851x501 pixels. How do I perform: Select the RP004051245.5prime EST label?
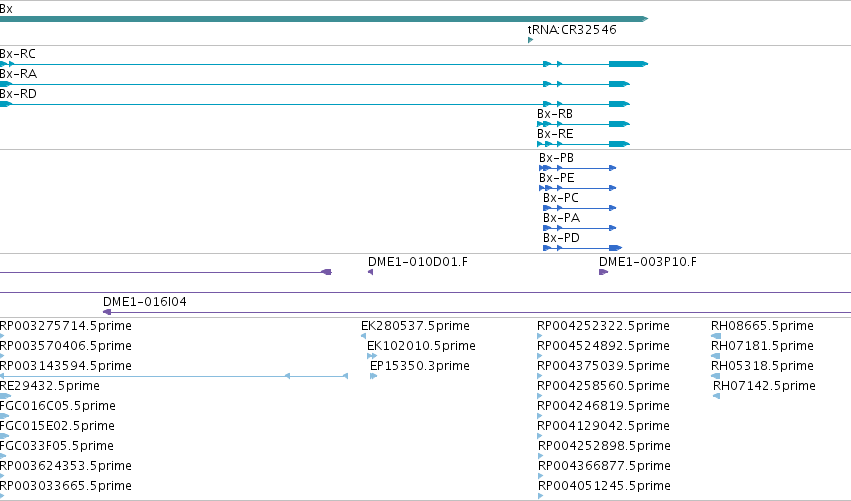(604, 486)
